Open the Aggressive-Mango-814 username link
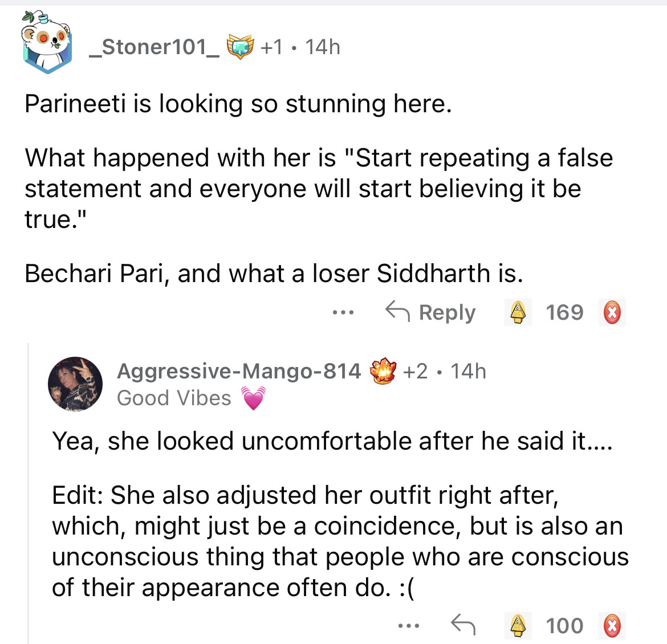The image size is (667, 644). coord(239,371)
